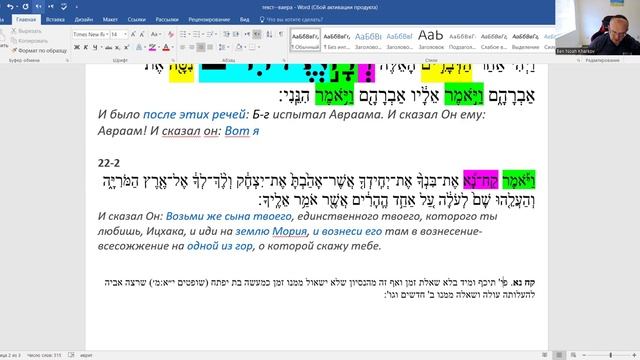Open the Ссылки (References) tab
The image size is (640, 360).
point(136,19)
